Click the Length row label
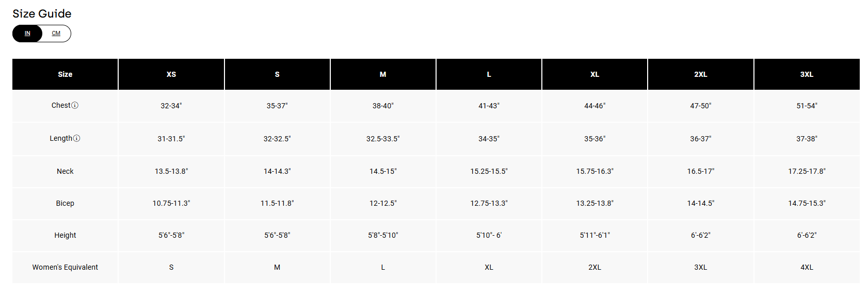 61,138
